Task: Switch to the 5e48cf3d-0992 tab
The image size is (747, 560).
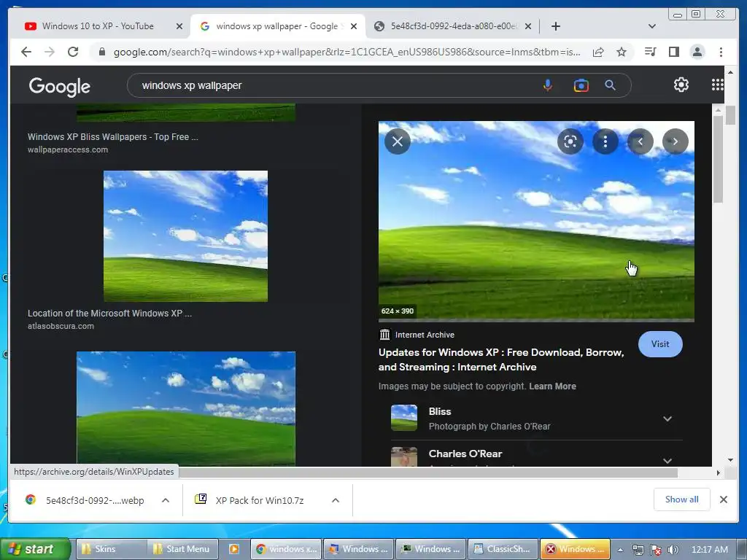Action: 453,26
